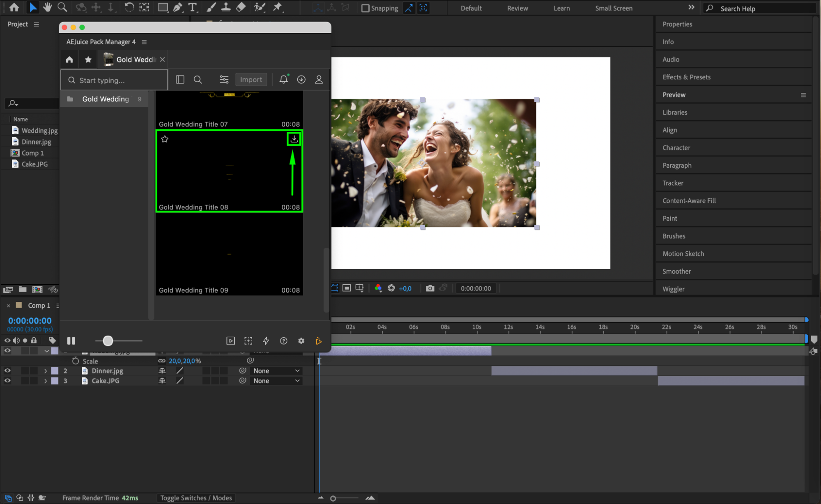Image resolution: width=821 pixels, height=504 pixels.
Task: Take snapshot with camera icon
Action: (430, 288)
